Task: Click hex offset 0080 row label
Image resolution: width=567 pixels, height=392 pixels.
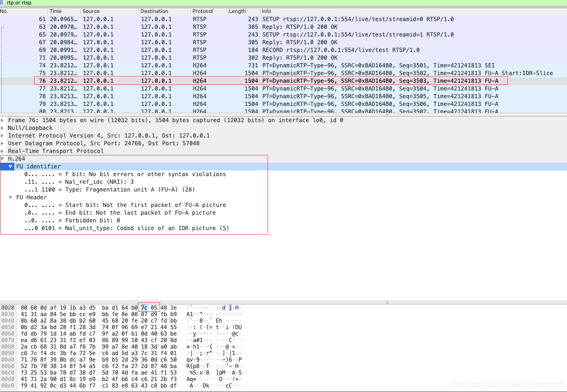Action: (x=8, y=347)
